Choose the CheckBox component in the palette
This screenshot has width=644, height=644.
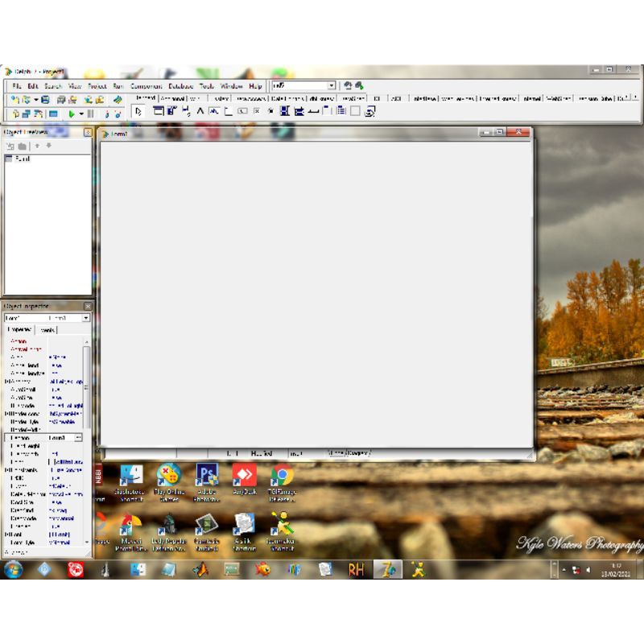257,112
